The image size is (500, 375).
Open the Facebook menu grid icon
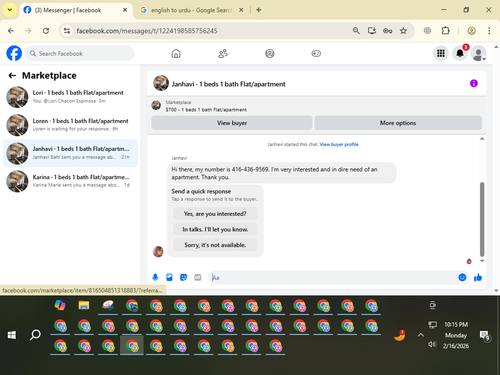pyautogui.click(x=441, y=53)
